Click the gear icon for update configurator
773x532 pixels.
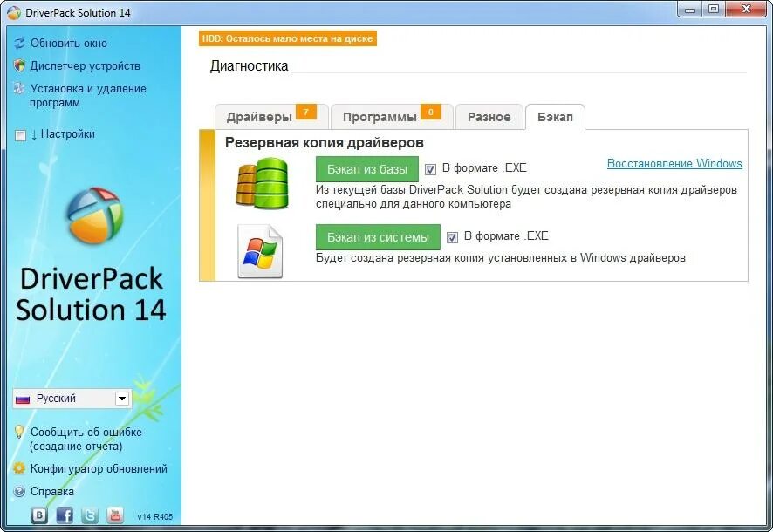point(19,468)
